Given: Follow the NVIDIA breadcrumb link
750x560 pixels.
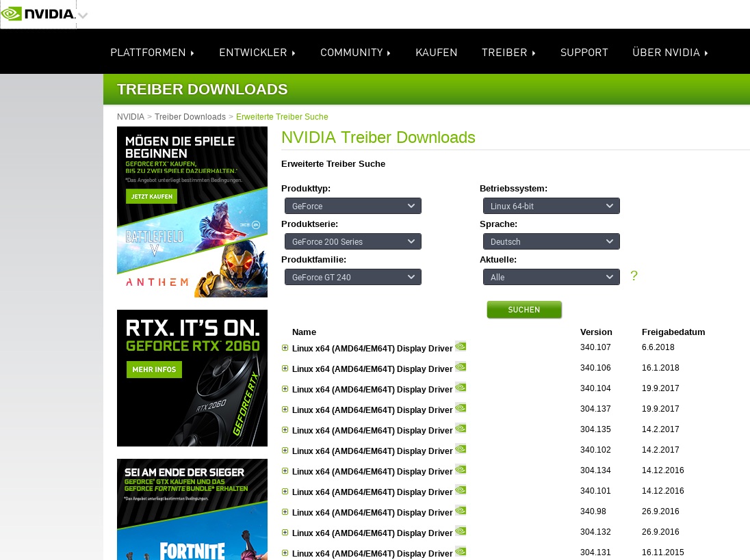Looking at the screenshot, I should click(131, 117).
